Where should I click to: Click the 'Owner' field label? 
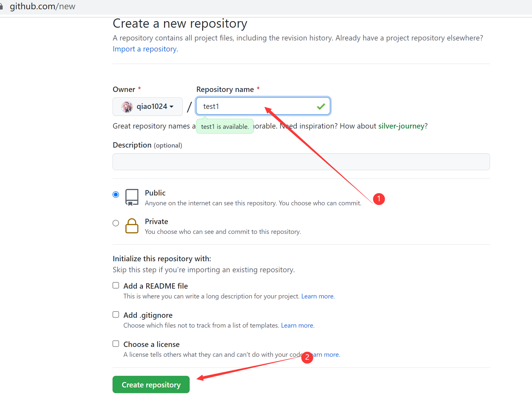click(x=124, y=89)
